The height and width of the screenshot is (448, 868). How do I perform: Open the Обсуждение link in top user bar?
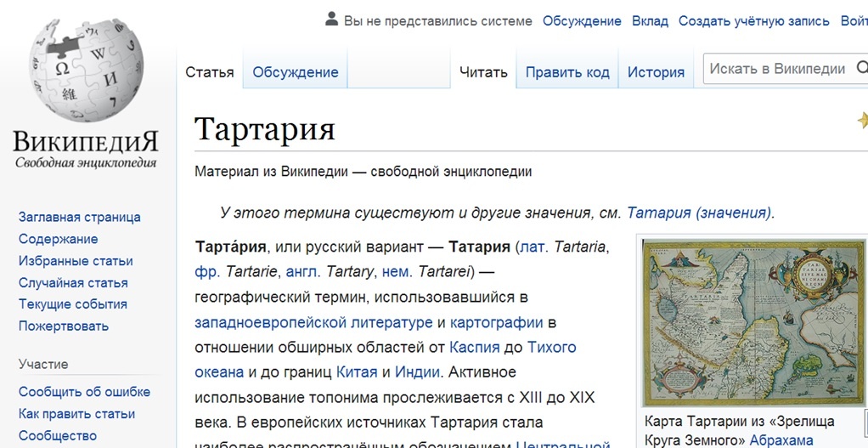pyautogui.click(x=582, y=21)
